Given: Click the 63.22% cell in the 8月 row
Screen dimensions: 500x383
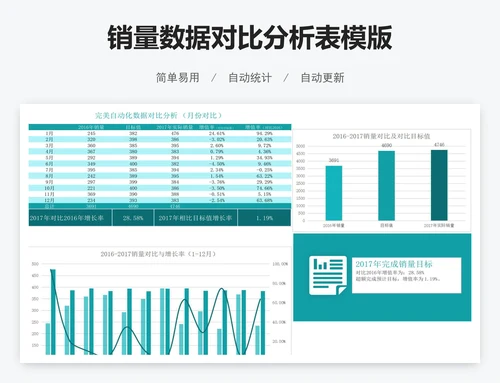Looking at the screenshot, I should pyautogui.click(x=264, y=176).
